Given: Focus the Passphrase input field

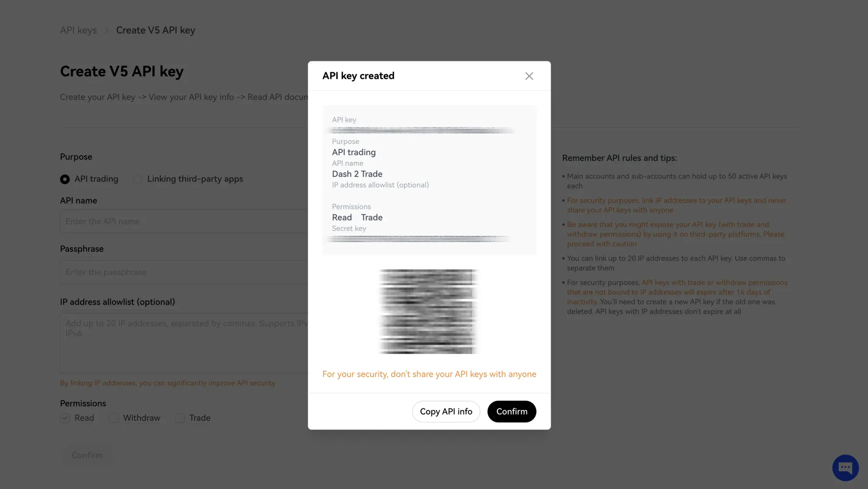Looking at the screenshot, I should [x=184, y=272].
